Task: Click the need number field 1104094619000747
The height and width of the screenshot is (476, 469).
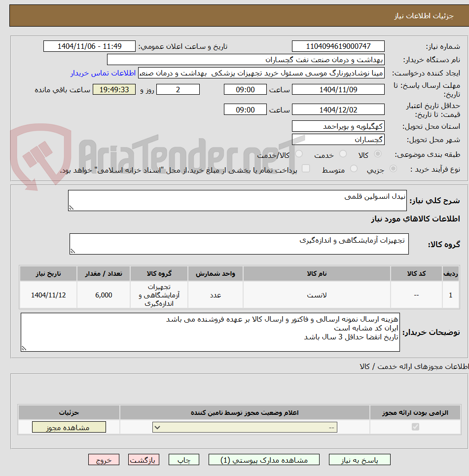Action: 338,46
